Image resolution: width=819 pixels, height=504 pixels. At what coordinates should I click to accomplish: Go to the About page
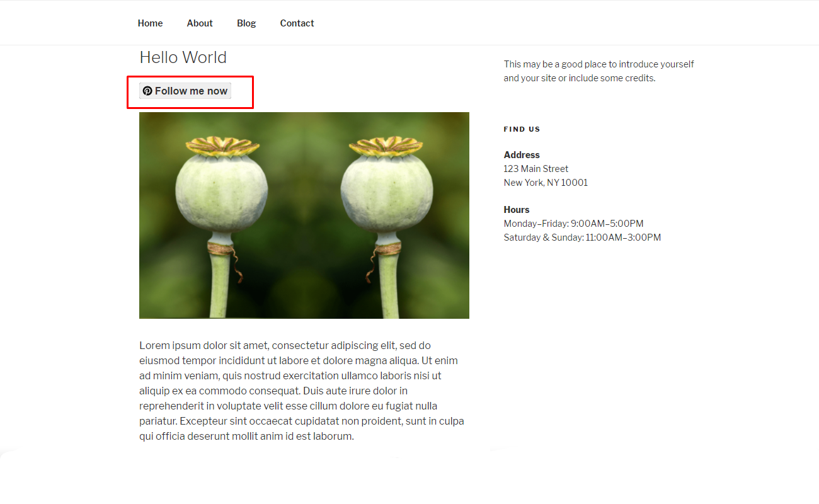coord(200,23)
